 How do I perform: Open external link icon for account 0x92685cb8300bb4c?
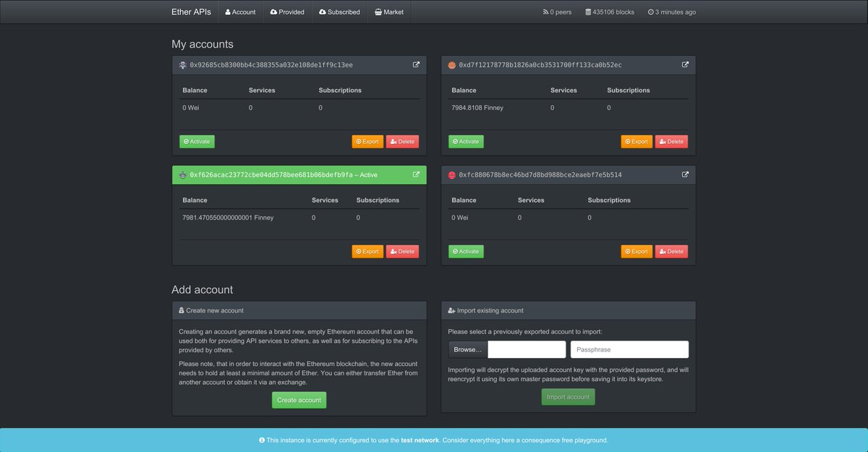point(416,64)
